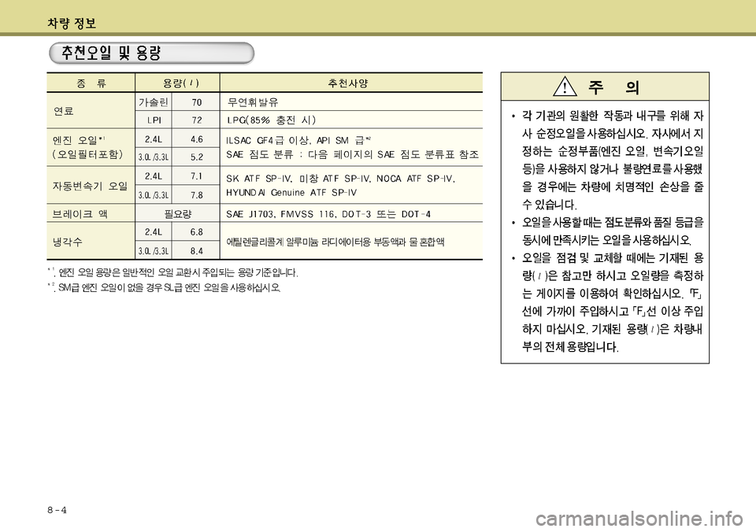Click the '자동변속기 오일' row label
Image resolution: width=756 pixels, height=532 pixels.
(90, 186)
